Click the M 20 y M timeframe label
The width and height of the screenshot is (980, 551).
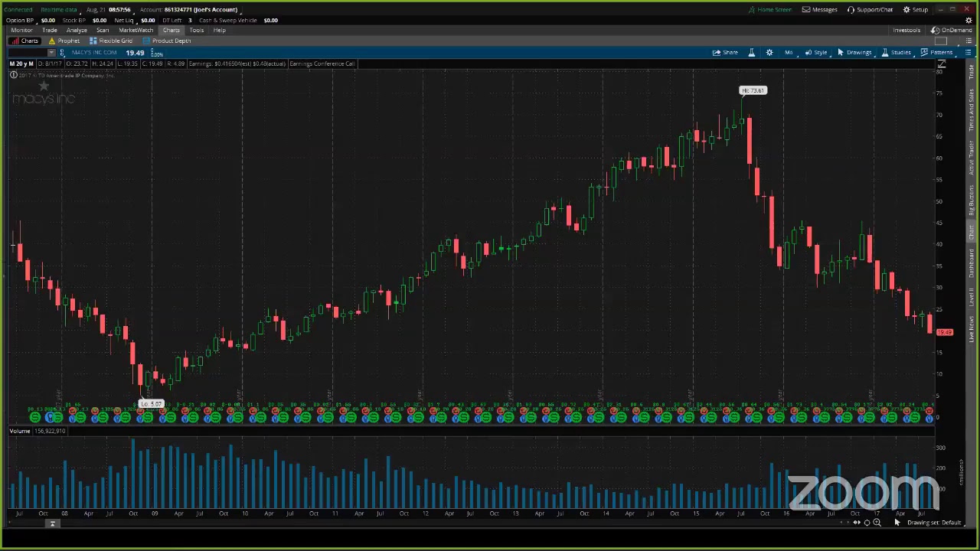pyautogui.click(x=21, y=64)
